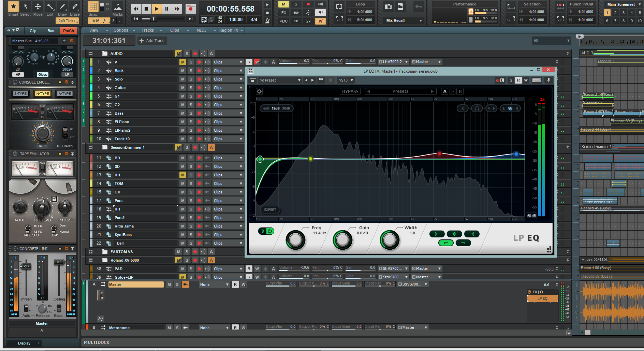Select the Erase tool

point(74,6)
